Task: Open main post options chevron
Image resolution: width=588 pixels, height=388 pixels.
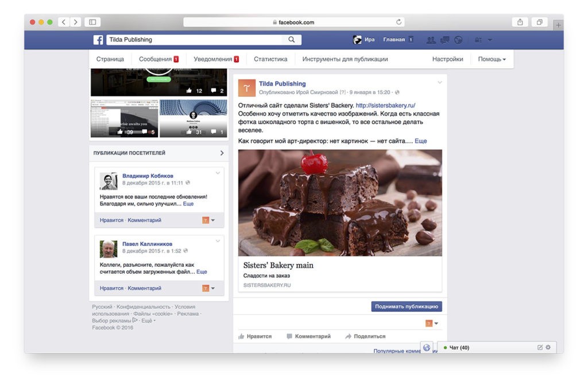Action: coord(439,82)
